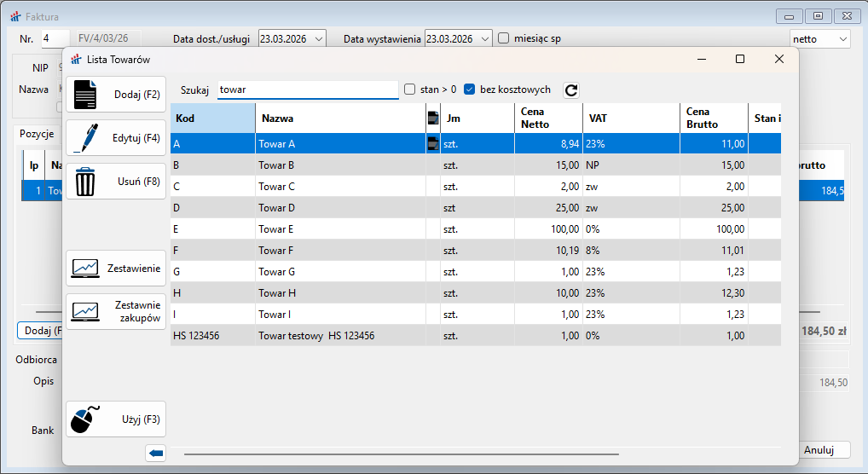
Task: Click the printer icon in Towar A row
Action: [x=432, y=144]
